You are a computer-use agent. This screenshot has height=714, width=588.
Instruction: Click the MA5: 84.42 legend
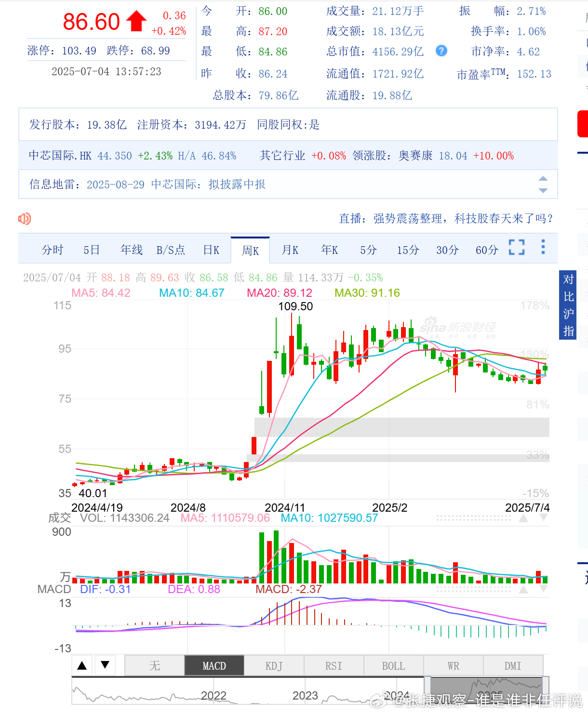(101, 293)
